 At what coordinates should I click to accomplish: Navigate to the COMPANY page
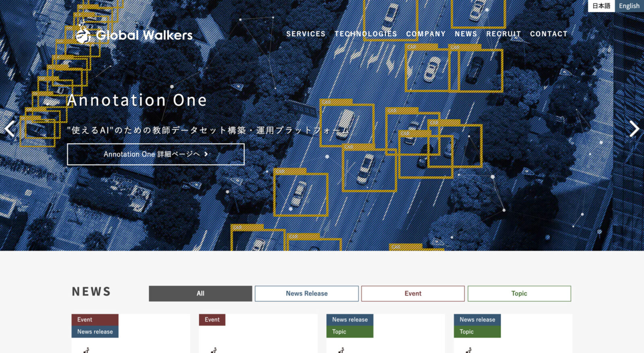[x=425, y=34]
